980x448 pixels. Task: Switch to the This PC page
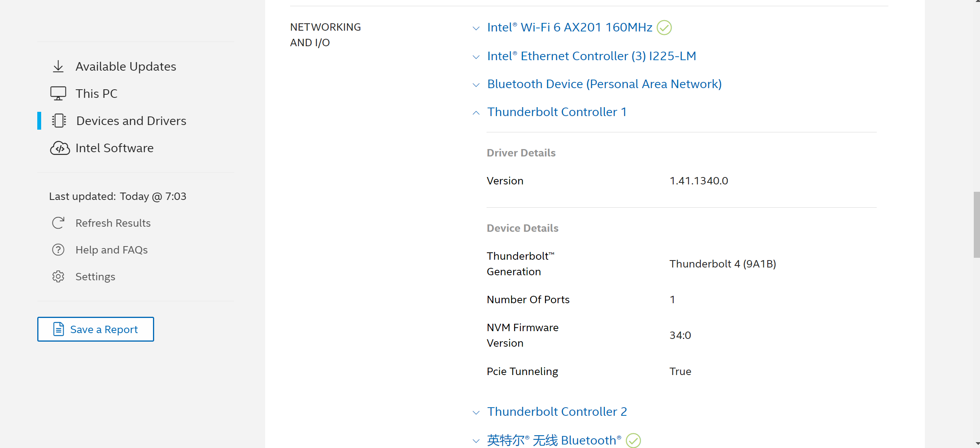tap(96, 94)
